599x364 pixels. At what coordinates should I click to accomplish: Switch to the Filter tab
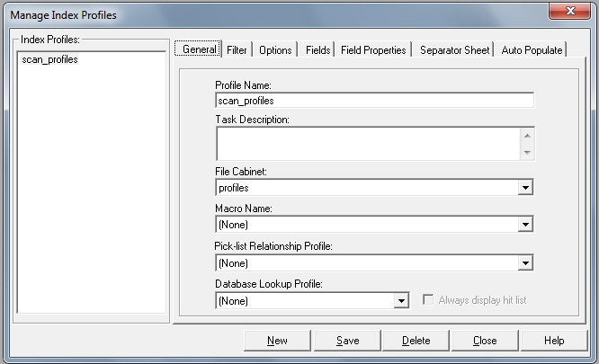tap(237, 50)
